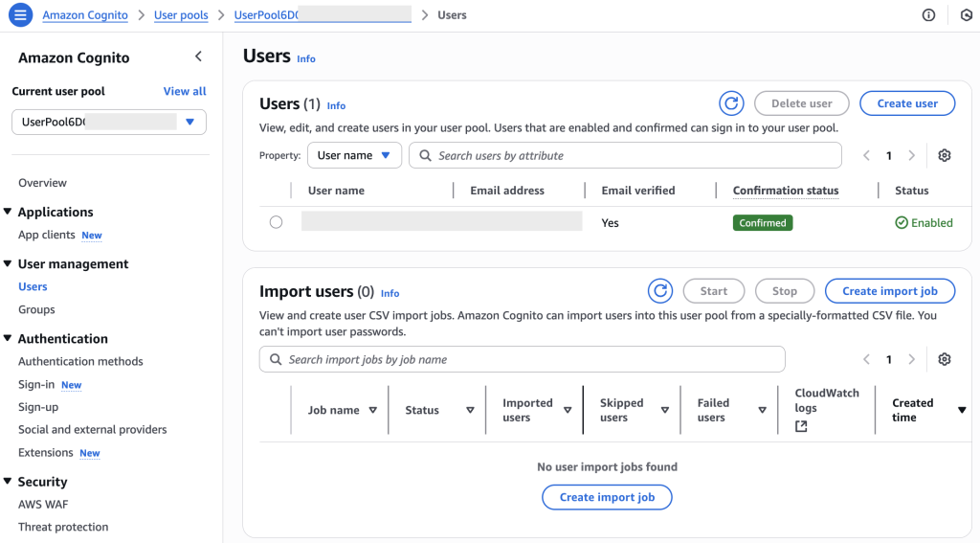Viewport: 980px width, 543px height.
Task: Click the Stop import button
Action: tap(785, 291)
